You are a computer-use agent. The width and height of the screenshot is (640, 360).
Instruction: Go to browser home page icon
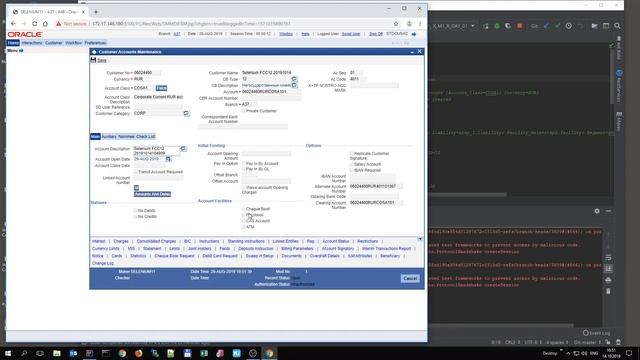click(x=45, y=24)
